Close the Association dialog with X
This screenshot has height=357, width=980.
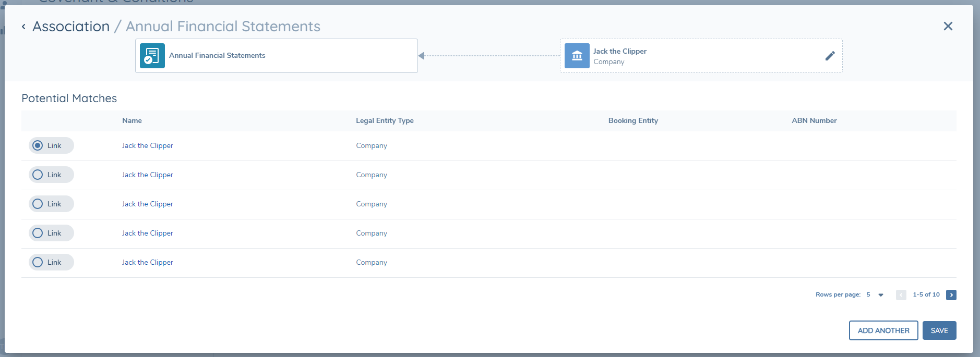[x=948, y=26]
